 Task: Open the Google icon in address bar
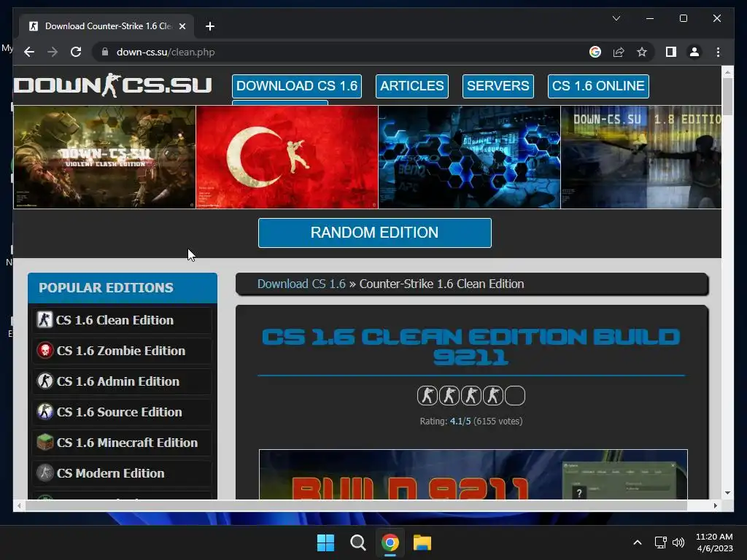click(595, 52)
